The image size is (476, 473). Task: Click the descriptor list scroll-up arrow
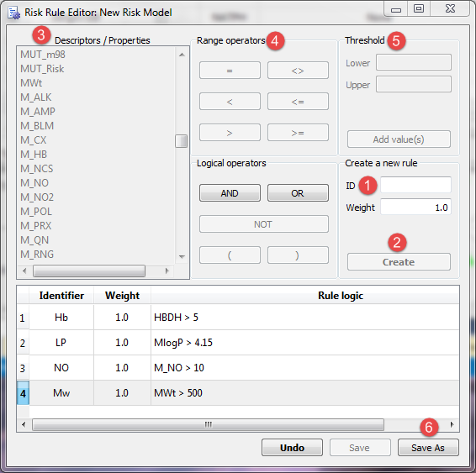click(x=182, y=55)
